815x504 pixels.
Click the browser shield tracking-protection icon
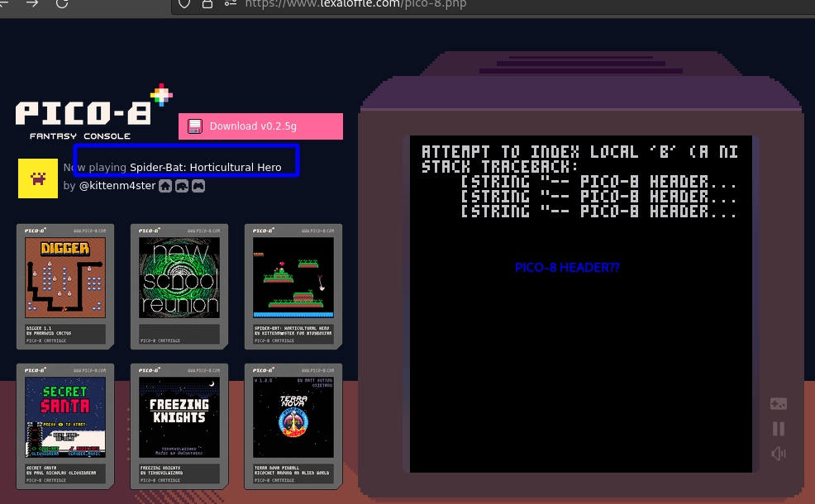tap(184, 3)
